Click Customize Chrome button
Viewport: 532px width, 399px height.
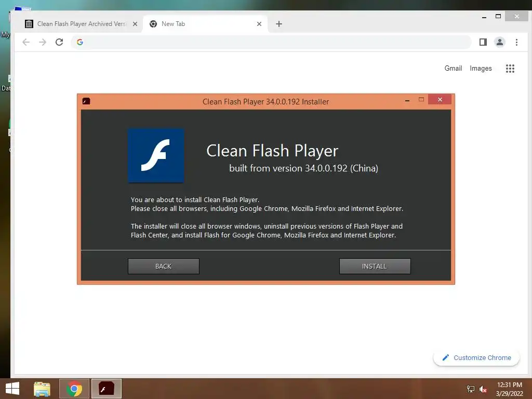point(476,357)
